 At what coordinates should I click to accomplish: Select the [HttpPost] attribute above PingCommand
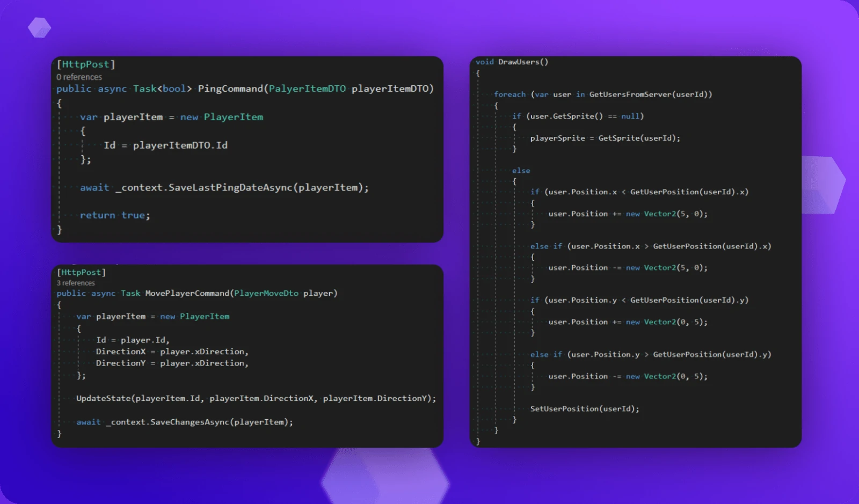click(x=86, y=64)
